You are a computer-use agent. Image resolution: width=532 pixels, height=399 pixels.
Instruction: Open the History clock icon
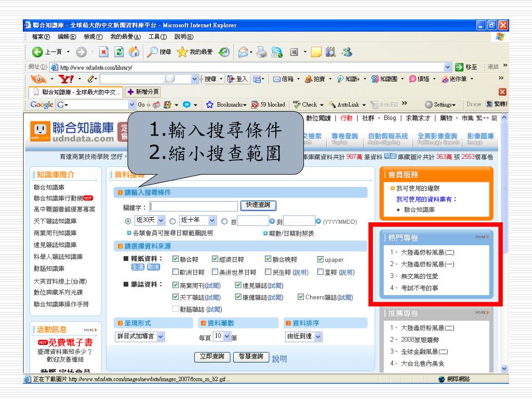pos(224,52)
